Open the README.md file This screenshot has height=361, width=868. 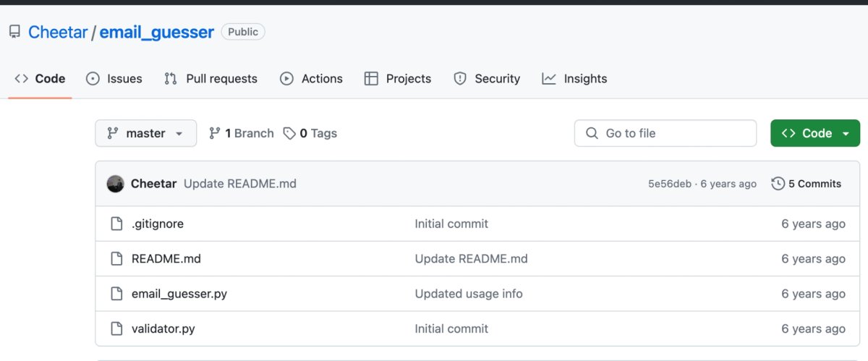pyautogui.click(x=166, y=259)
